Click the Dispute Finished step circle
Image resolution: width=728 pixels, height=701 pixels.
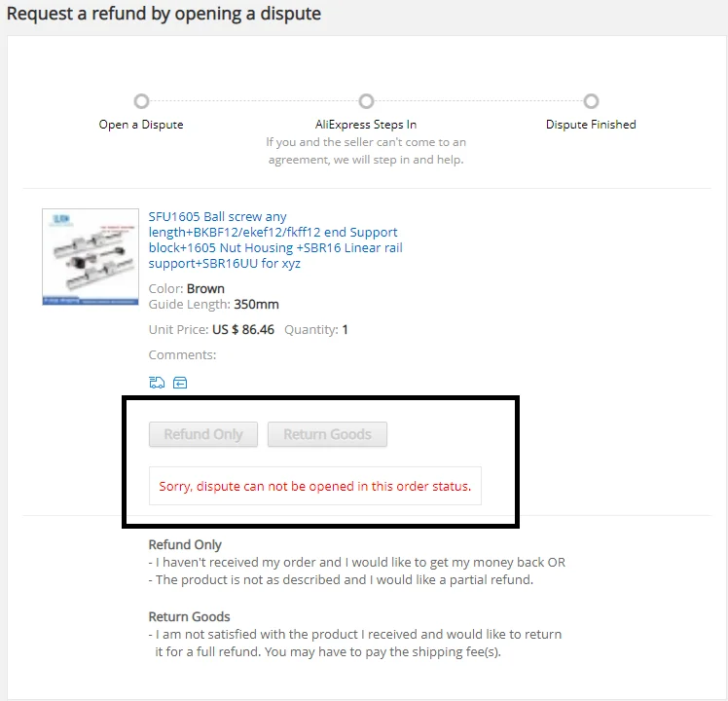[591, 101]
